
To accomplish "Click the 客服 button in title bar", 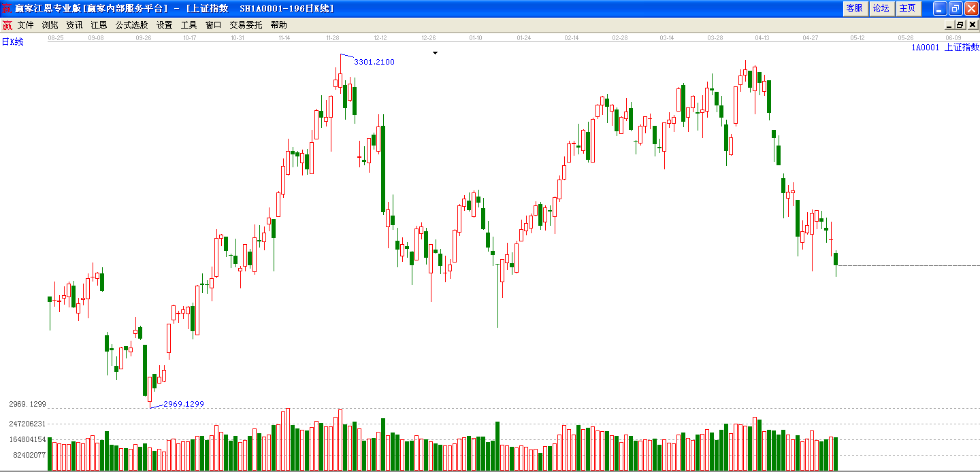I will pos(854,8).
